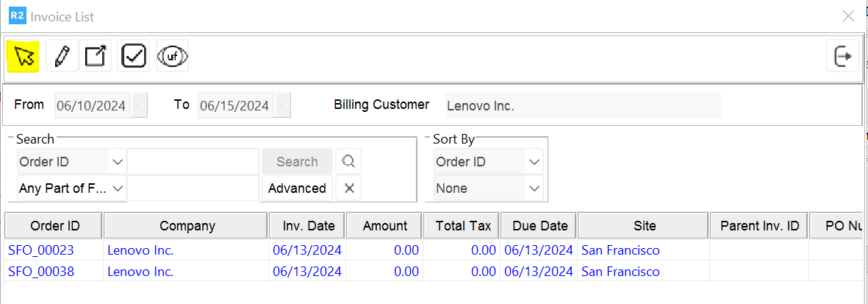Clear search with the X icon
The height and width of the screenshot is (304, 868).
click(x=349, y=188)
